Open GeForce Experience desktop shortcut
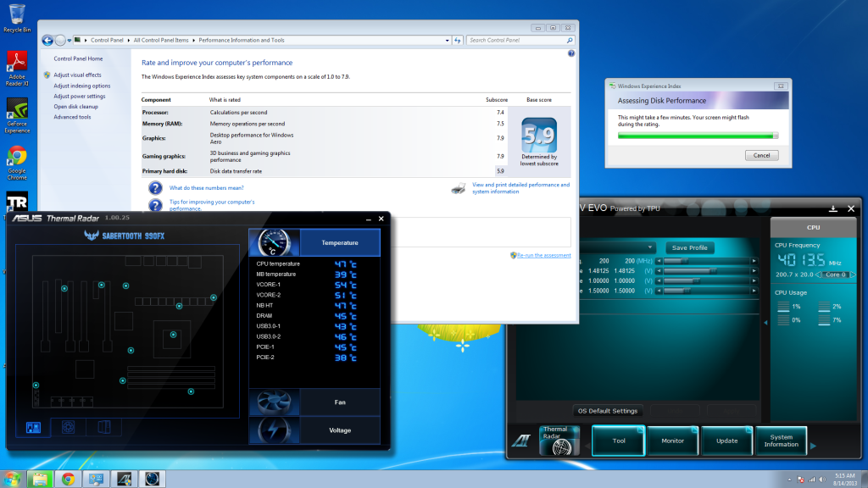Screen dimensions: 868x488 tap(17, 114)
